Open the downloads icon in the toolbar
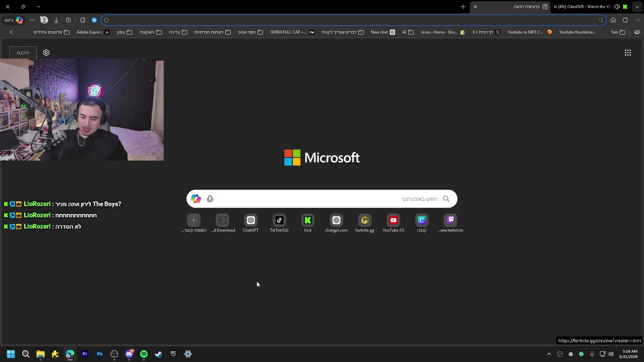Viewport: 644px width, 362px height. coord(56,20)
